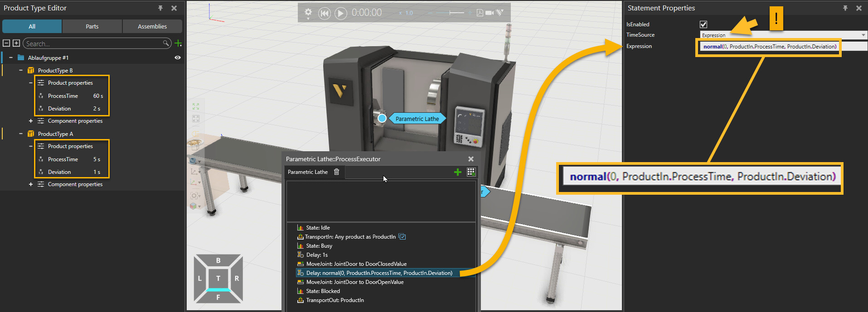Collapse the ProductType B tree node

21,70
